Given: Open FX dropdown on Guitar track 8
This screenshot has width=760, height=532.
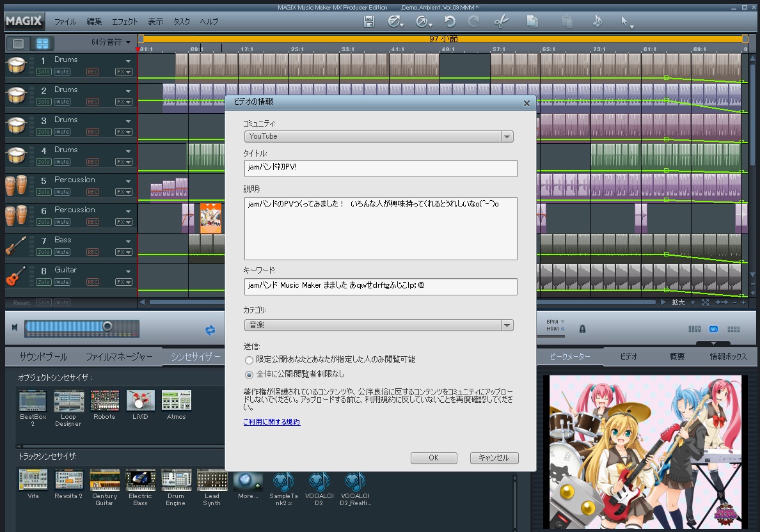Looking at the screenshot, I should pyautogui.click(x=123, y=282).
